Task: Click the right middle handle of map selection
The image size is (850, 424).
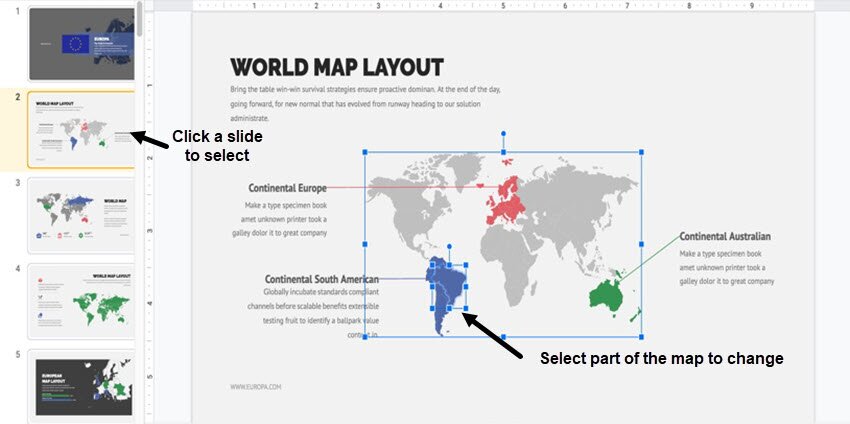Action: pyautogui.click(x=641, y=245)
